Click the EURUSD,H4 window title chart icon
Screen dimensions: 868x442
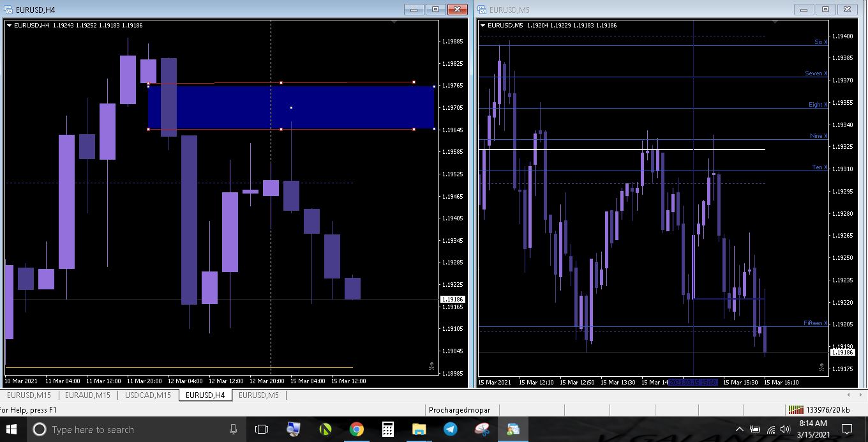pos(8,10)
